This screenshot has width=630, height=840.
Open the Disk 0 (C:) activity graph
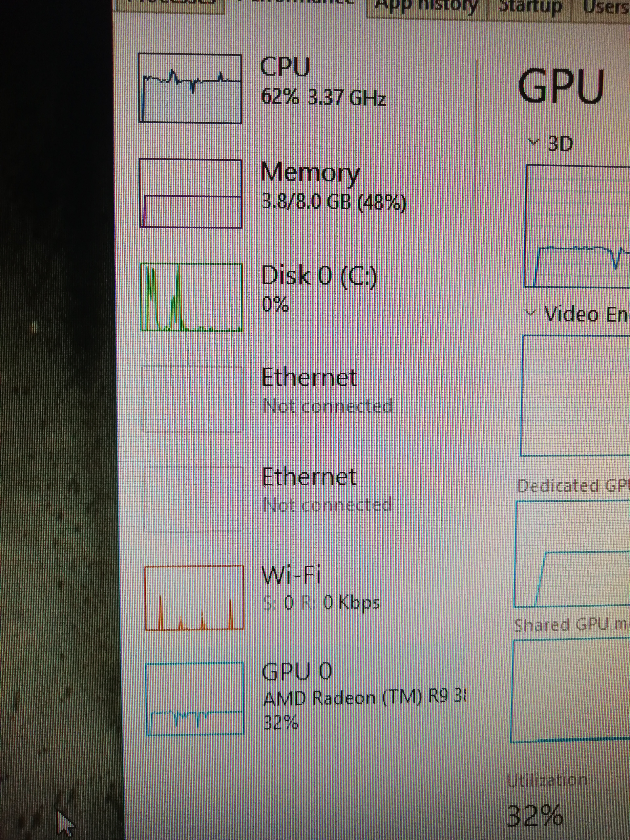click(191, 297)
